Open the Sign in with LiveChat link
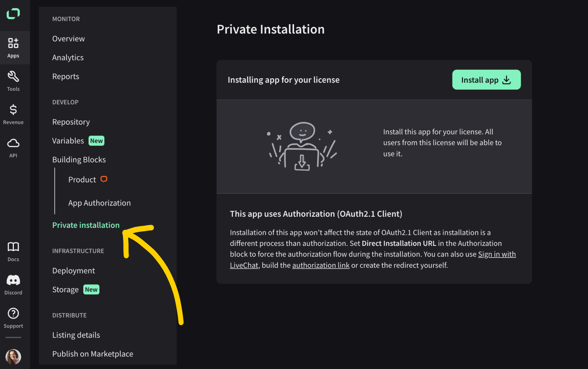The image size is (588, 369). click(373, 260)
